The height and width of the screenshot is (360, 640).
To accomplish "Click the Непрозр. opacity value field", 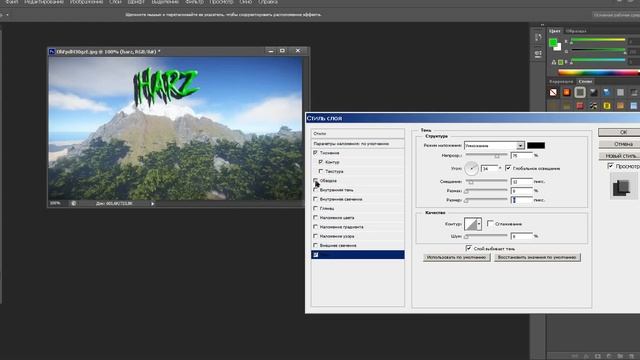I will (x=522, y=156).
